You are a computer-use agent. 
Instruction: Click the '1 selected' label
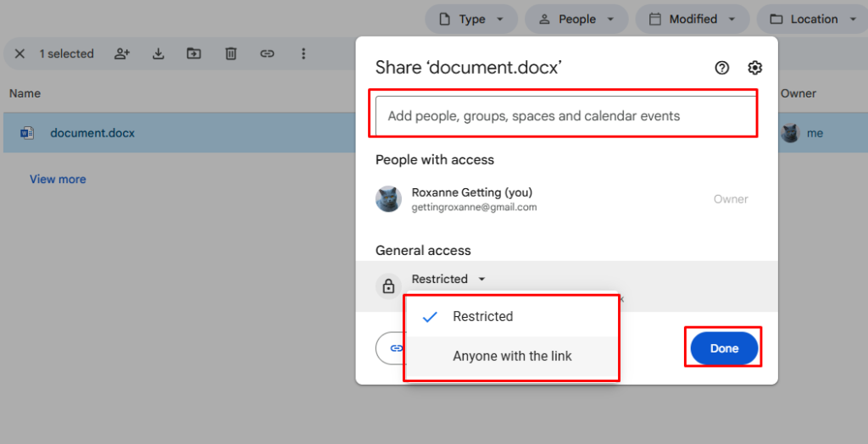click(66, 53)
